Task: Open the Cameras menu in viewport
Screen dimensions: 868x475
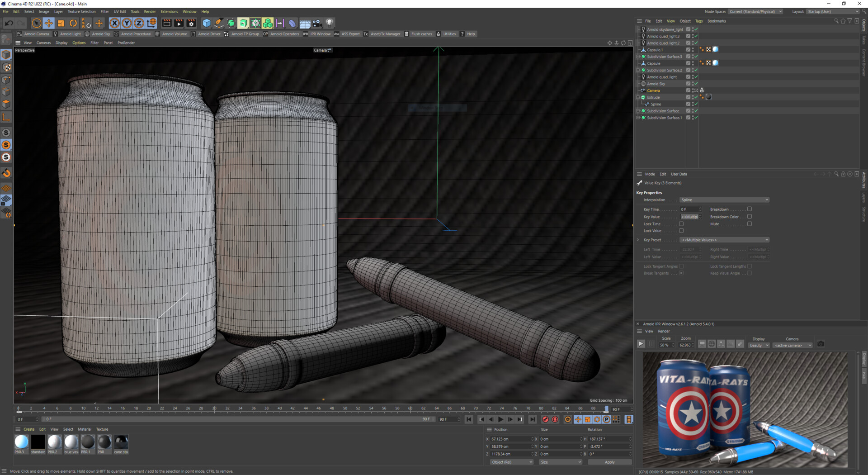Action: pos(43,43)
